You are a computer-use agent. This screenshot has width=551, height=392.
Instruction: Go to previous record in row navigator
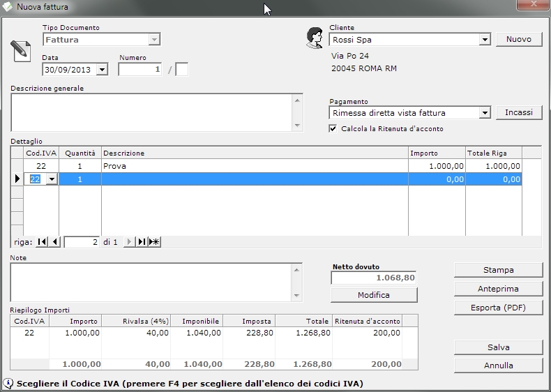(x=54, y=242)
